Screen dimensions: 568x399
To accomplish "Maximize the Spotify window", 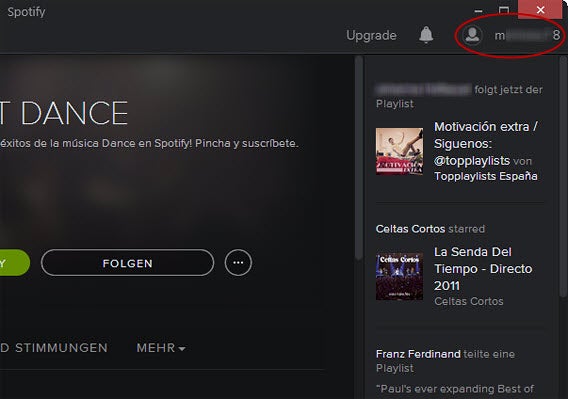I will point(504,10).
